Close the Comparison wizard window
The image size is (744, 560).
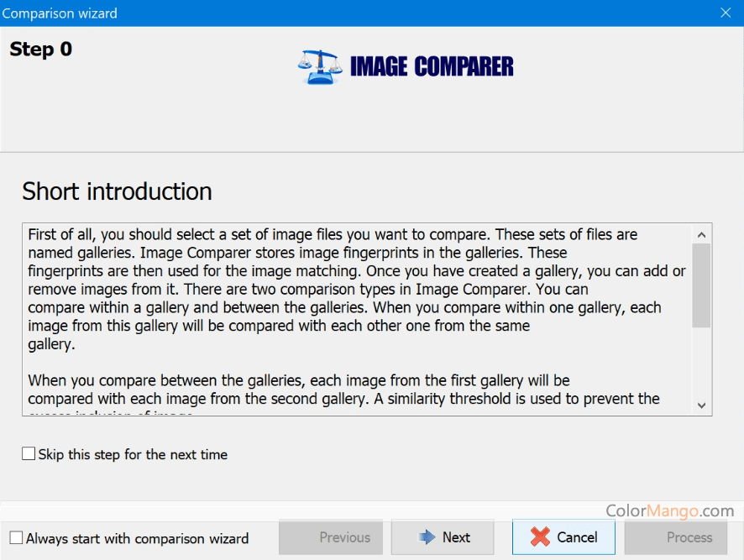click(x=726, y=13)
